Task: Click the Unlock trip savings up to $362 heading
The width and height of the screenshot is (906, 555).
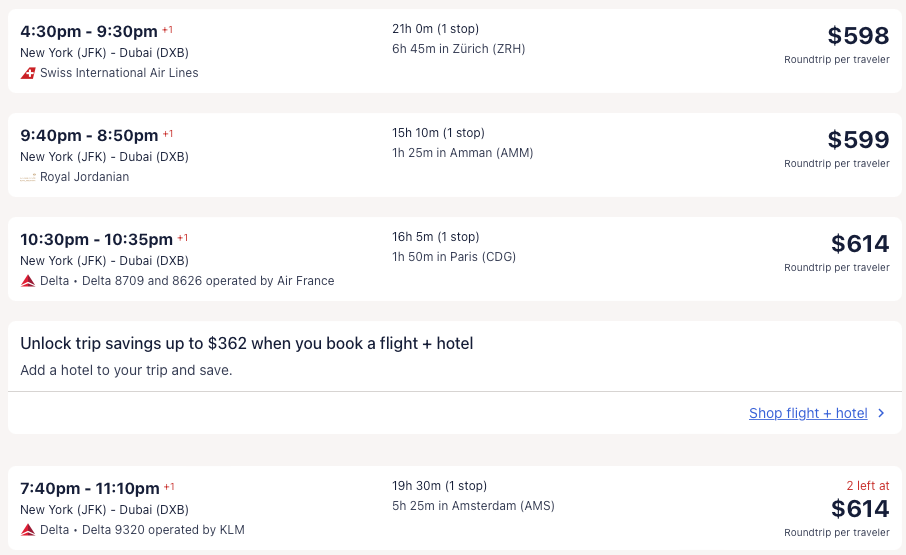Action: (x=246, y=344)
